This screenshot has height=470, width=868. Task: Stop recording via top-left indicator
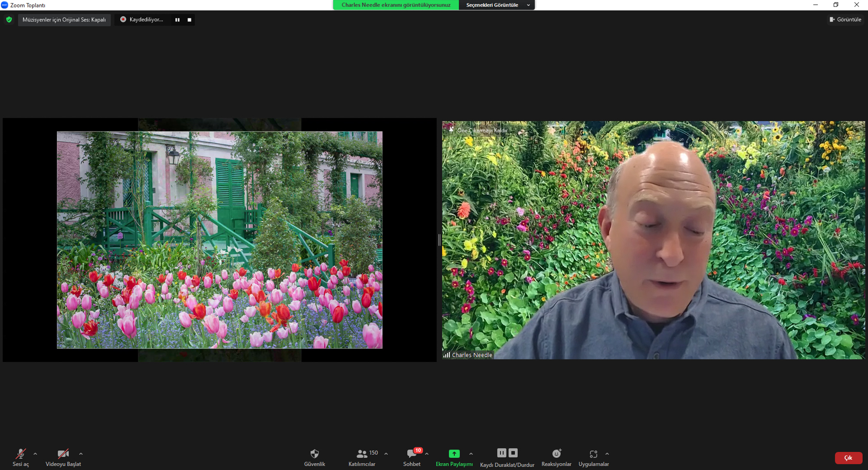[189, 20]
